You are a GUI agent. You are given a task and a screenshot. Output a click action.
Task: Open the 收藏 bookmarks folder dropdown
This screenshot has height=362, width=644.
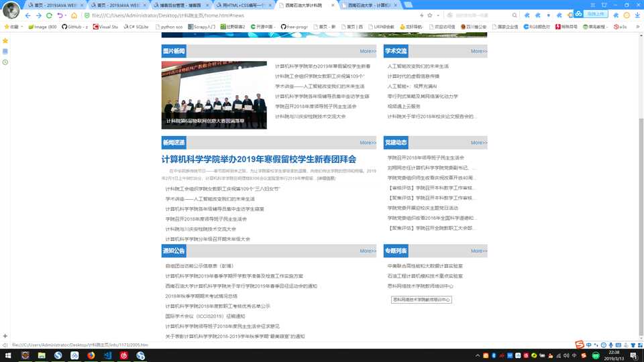pos(13,27)
